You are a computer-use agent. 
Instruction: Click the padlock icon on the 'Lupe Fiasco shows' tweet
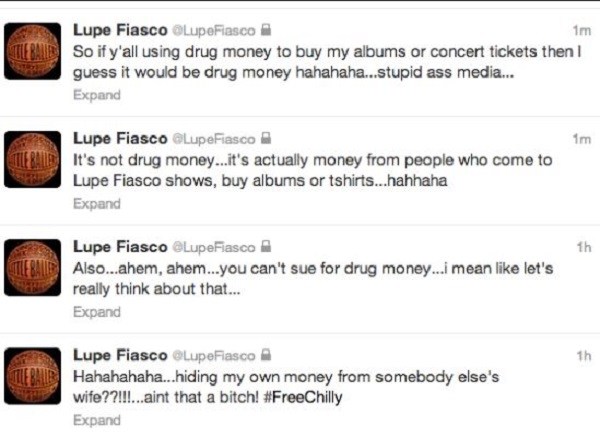click(x=266, y=138)
